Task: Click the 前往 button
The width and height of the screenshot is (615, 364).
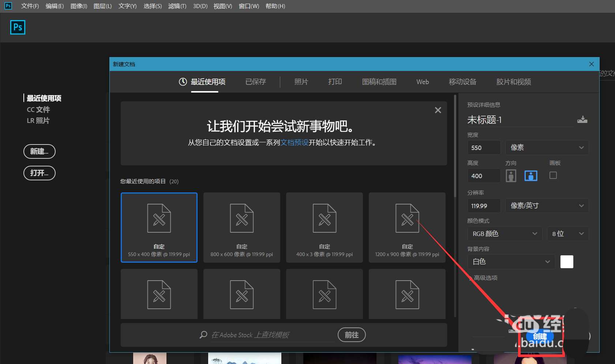Action: tap(351, 335)
